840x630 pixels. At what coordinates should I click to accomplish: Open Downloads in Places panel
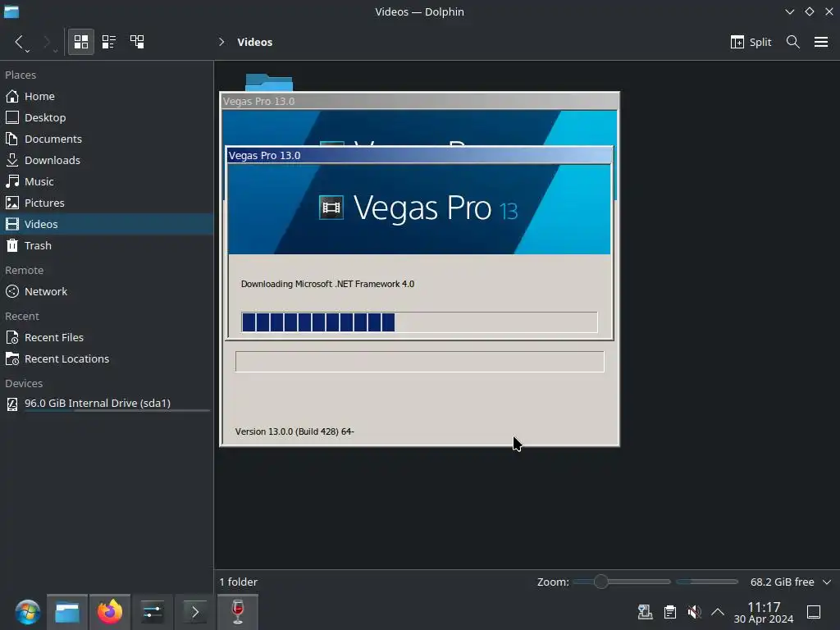(107, 160)
